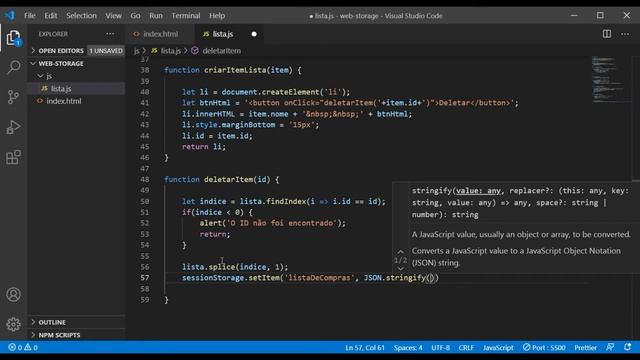Open the Go menu
This screenshot has width=640, height=360.
(x=135, y=16)
